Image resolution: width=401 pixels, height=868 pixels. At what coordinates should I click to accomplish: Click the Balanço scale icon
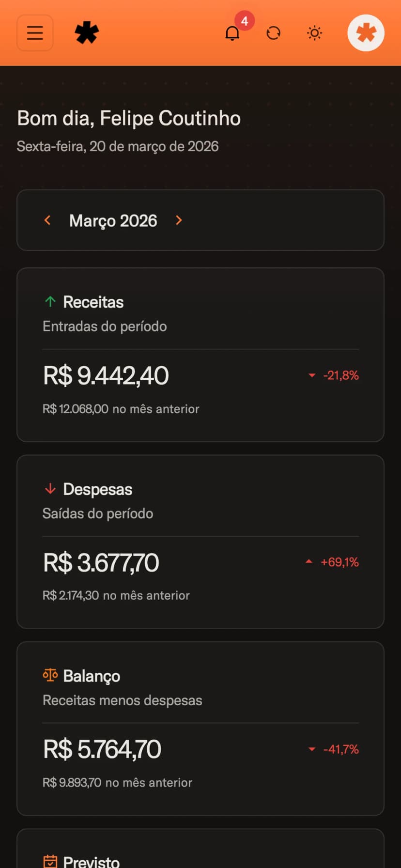coord(50,675)
